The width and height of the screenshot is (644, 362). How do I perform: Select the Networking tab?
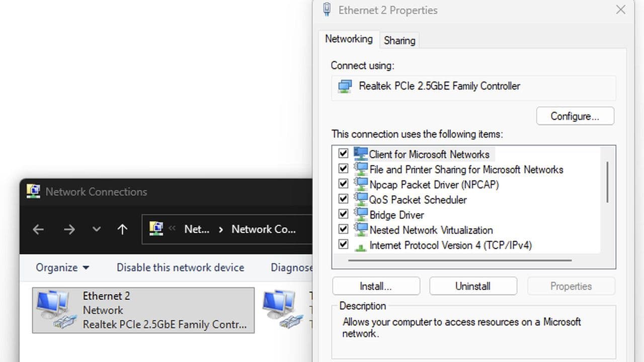pyautogui.click(x=349, y=39)
